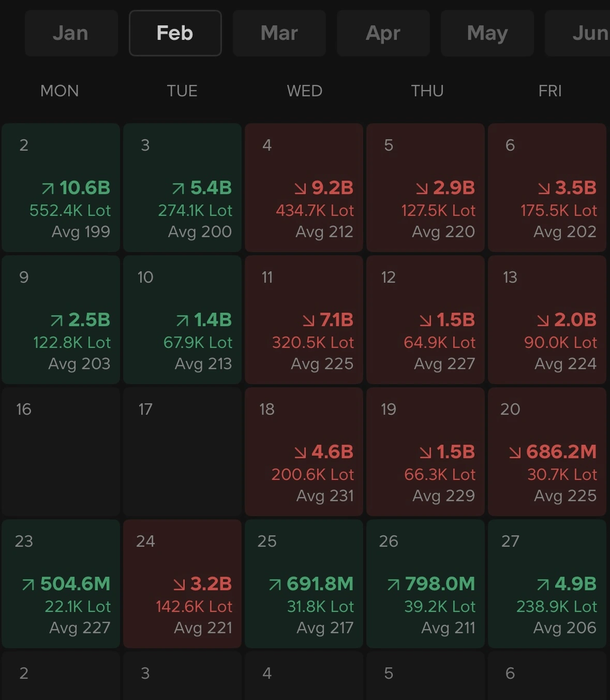Open the Feb 3 cell showing 5.4B
The image size is (610, 700).
(182, 187)
